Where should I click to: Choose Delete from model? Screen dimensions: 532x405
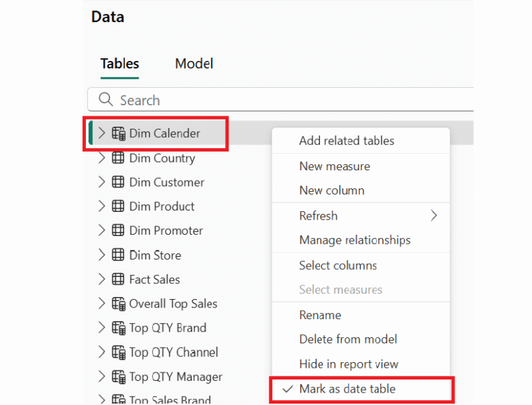coord(361,339)
